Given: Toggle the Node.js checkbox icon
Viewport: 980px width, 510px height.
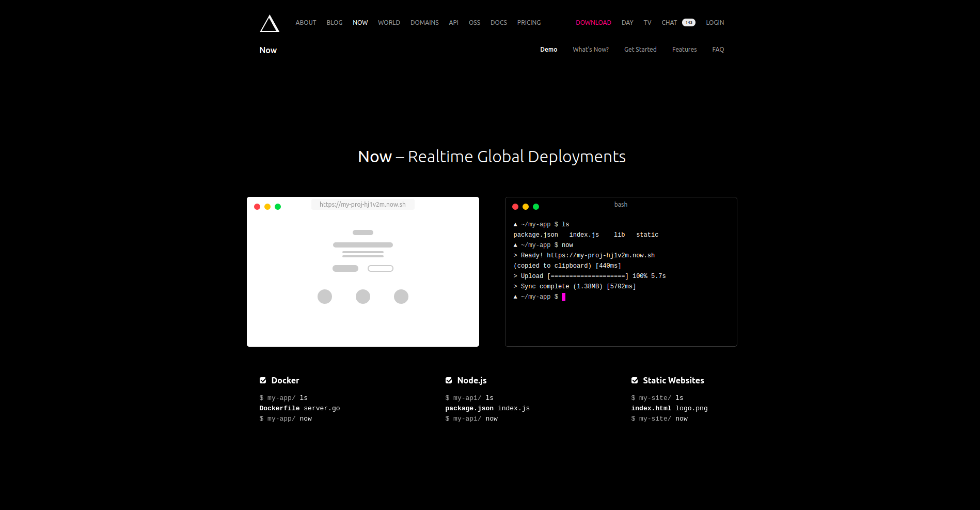Looking at the screenshot, I should [x=449, y=381].
